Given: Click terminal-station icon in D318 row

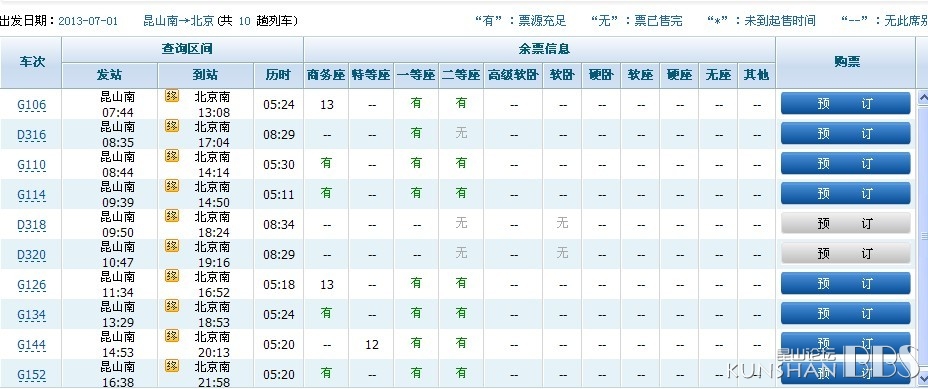Looking at the screenshot, I should [x=172, y=216].
